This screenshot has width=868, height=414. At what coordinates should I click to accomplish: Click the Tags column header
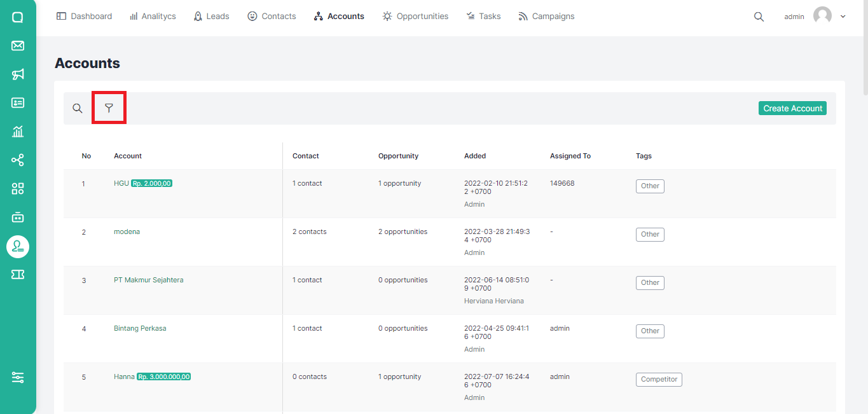pyautogui.click(x=644, y=156)
